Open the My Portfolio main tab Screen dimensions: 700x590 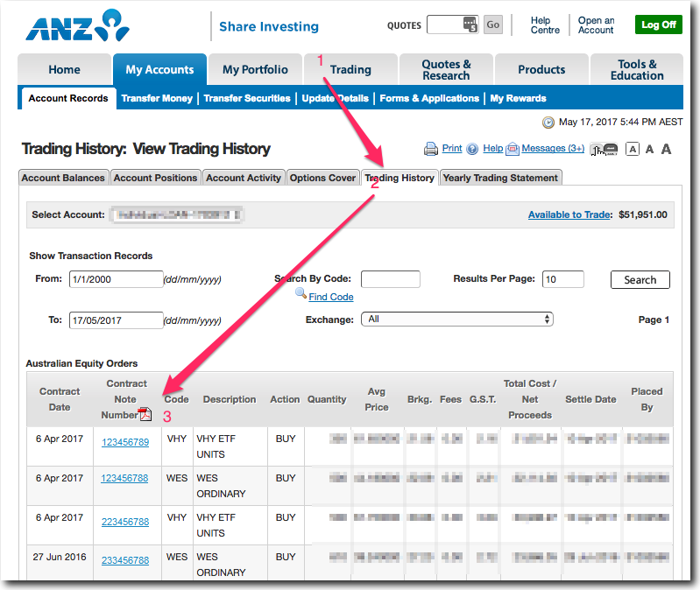[255, 70]
